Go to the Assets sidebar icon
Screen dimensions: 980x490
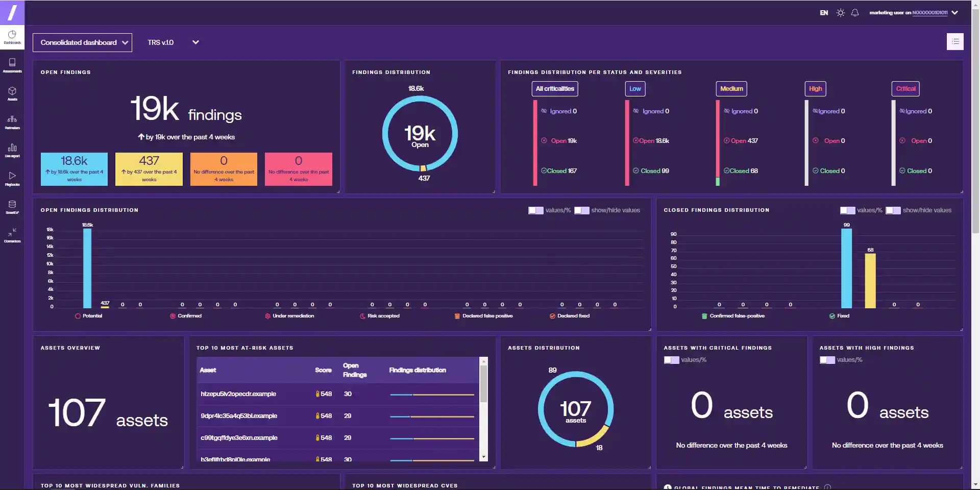(12, 93)
